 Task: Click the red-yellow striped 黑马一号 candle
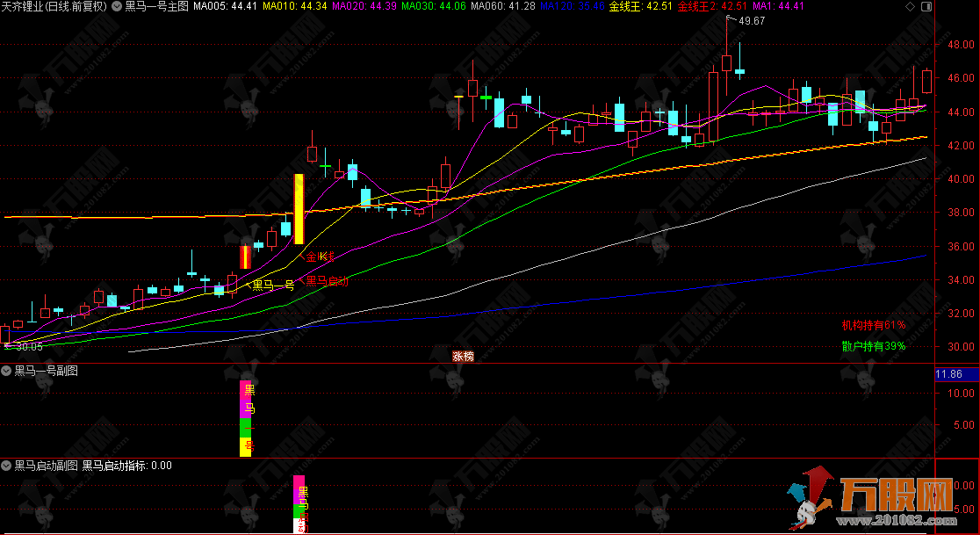coord(246,257)
